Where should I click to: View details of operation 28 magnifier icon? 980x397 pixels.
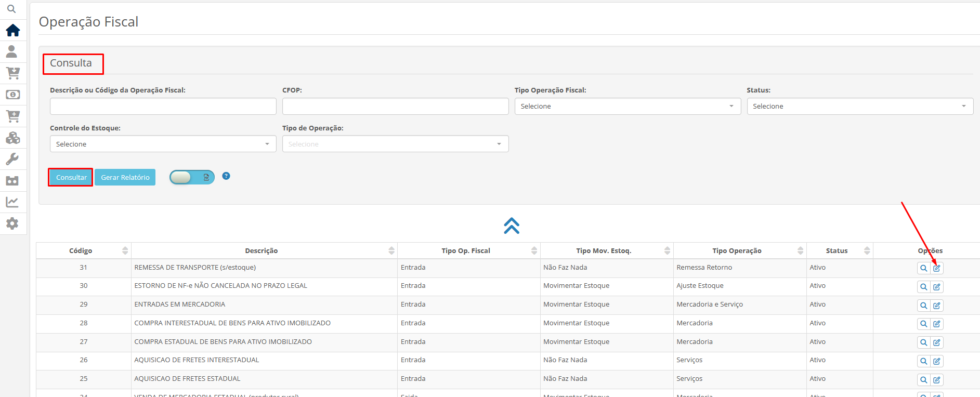[923, 324]
